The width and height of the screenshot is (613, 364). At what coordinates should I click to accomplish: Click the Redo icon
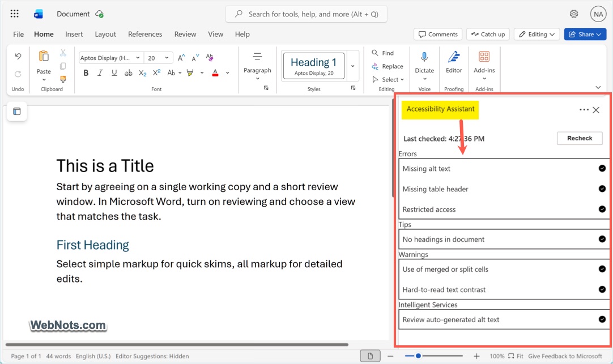[18, 74]
